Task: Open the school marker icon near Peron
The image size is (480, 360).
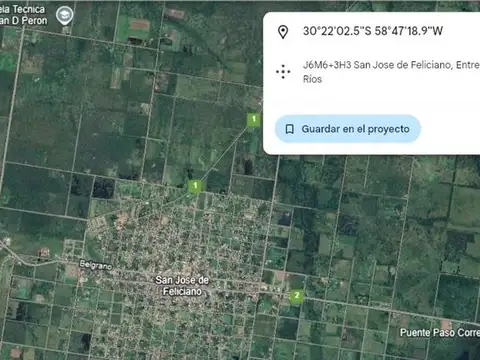Action: [x=64, y=16]
